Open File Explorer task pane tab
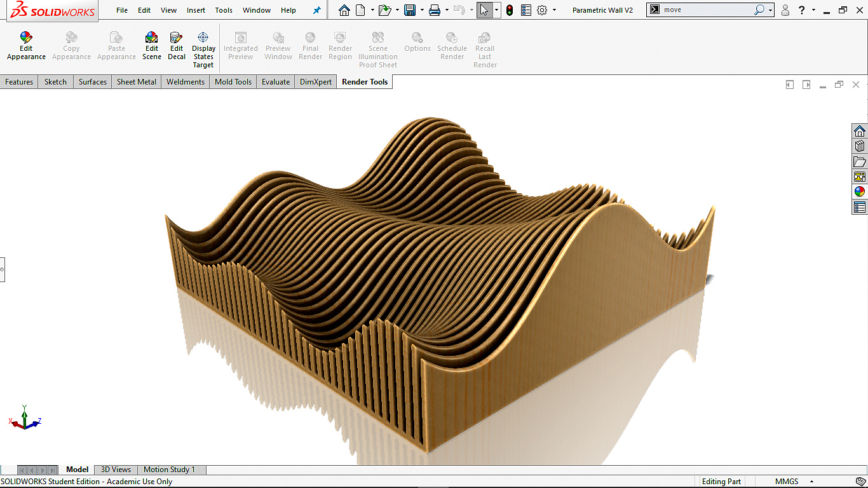868x488 pixels. 860,161
